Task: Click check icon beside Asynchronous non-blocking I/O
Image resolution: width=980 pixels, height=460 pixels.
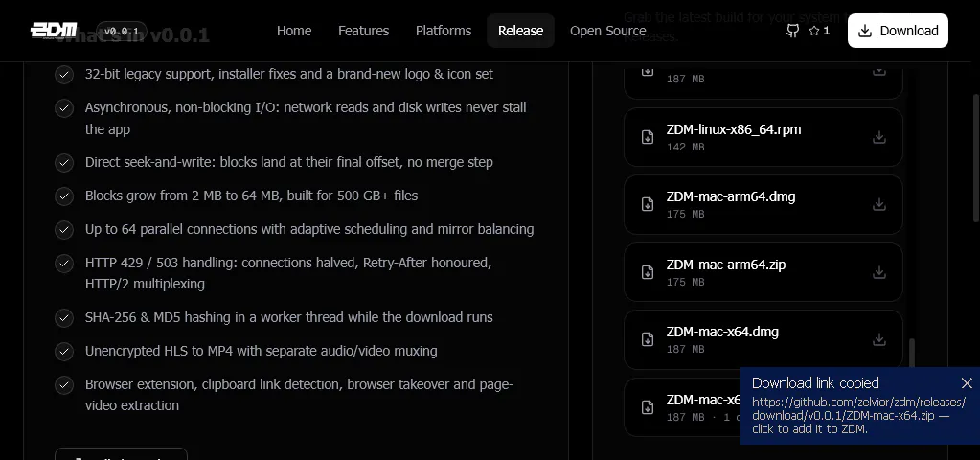Action: pos(64,108)
